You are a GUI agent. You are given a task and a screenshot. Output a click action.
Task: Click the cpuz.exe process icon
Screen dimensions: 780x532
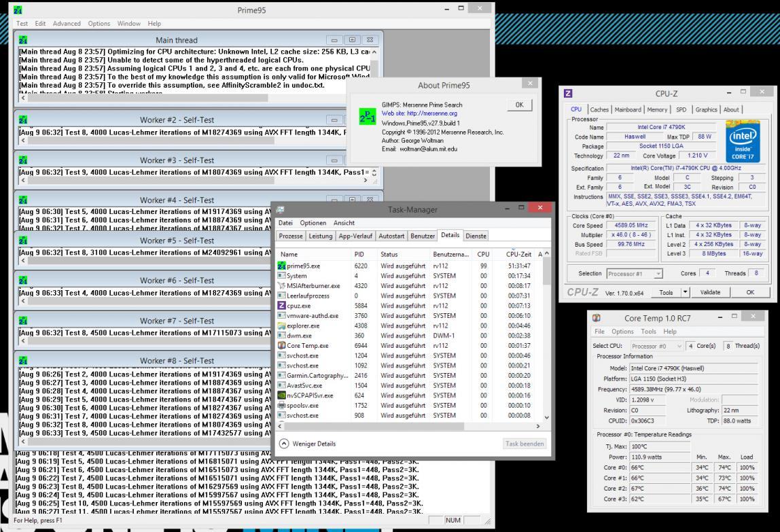(x=281, y=306)
